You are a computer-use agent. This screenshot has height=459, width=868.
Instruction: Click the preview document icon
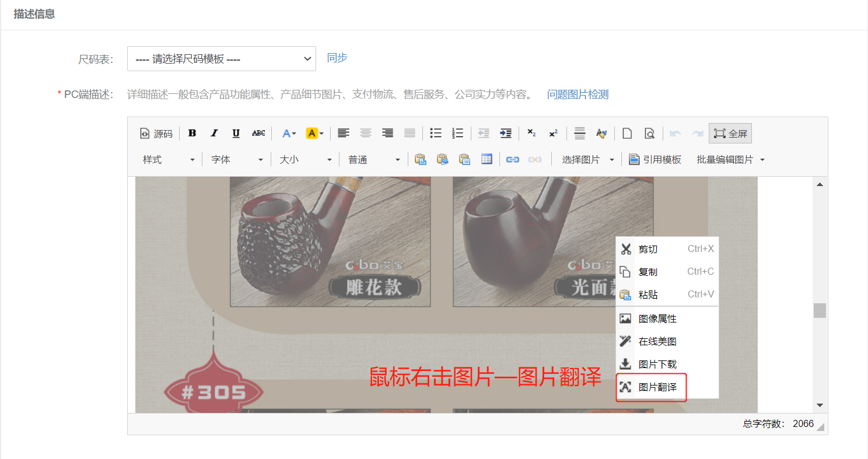pyautogui.click(x=649, y=134)
